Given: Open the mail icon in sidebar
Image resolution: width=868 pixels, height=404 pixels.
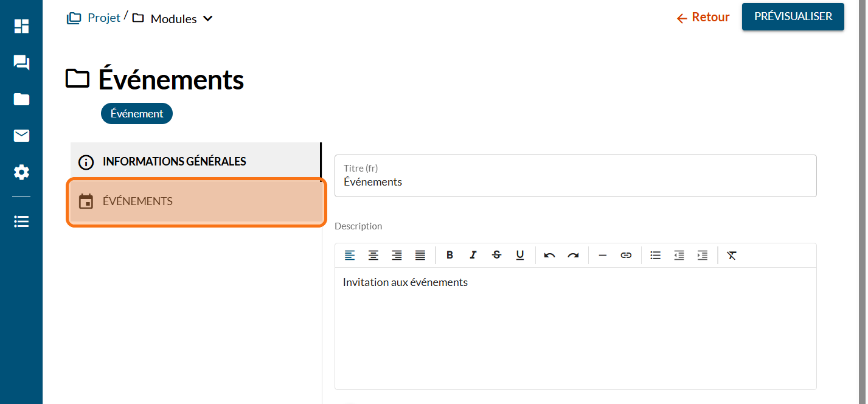Looking at the screenshot, I should tap(21, 136).
